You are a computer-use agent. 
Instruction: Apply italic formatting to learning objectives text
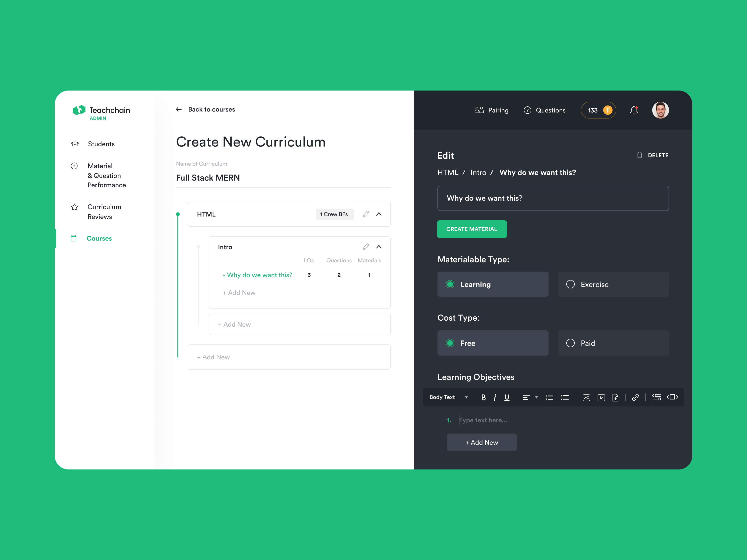coord(495,398)
